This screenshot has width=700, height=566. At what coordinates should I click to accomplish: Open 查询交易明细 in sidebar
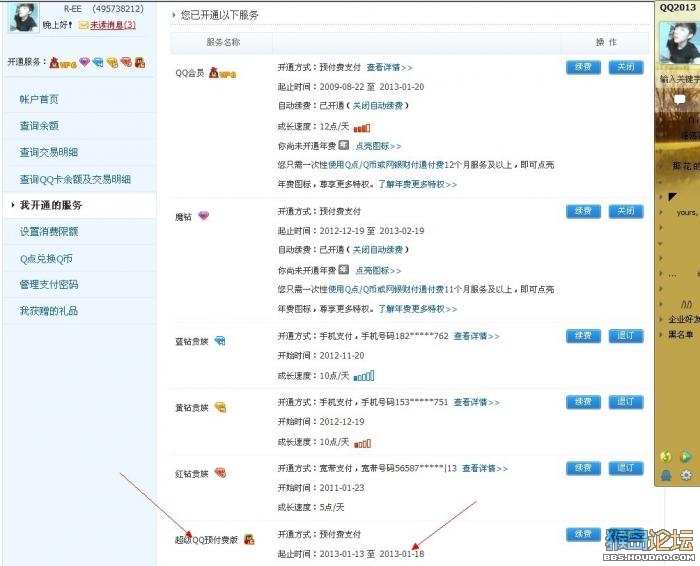point(49,152)
